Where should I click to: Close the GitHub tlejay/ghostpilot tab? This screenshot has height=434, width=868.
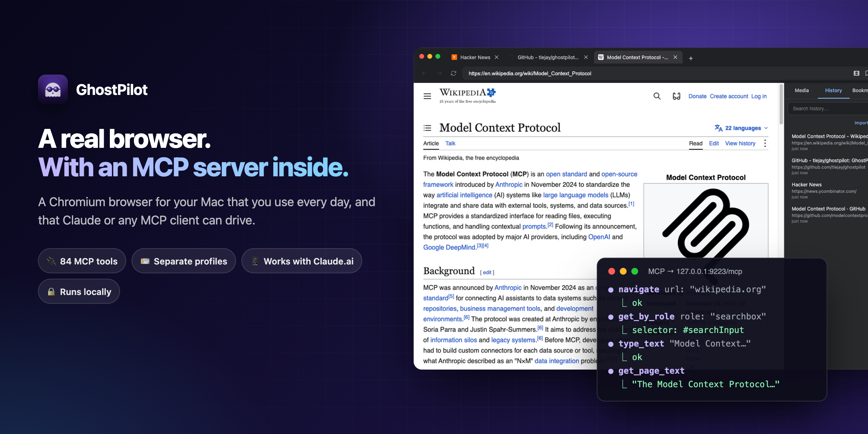(x=586, y=57)
